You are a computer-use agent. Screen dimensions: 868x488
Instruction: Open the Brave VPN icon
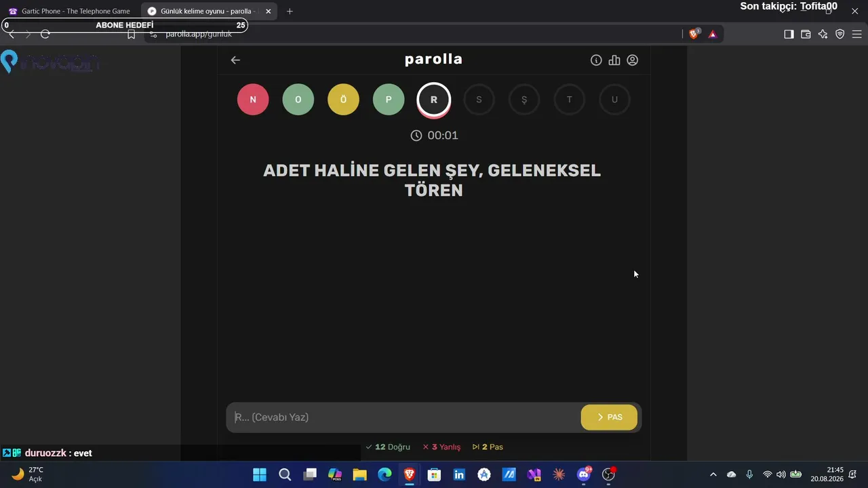[x=840, y=34]
